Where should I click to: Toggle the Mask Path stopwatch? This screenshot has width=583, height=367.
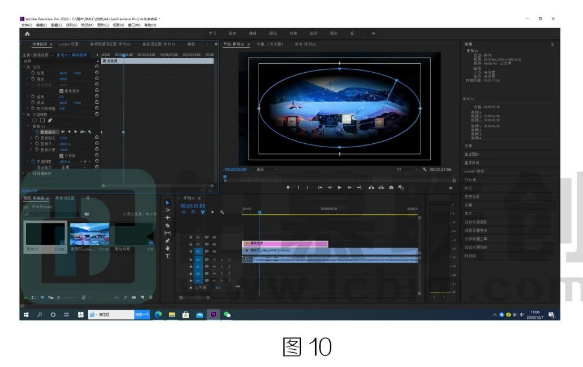[x=37, y=132]
